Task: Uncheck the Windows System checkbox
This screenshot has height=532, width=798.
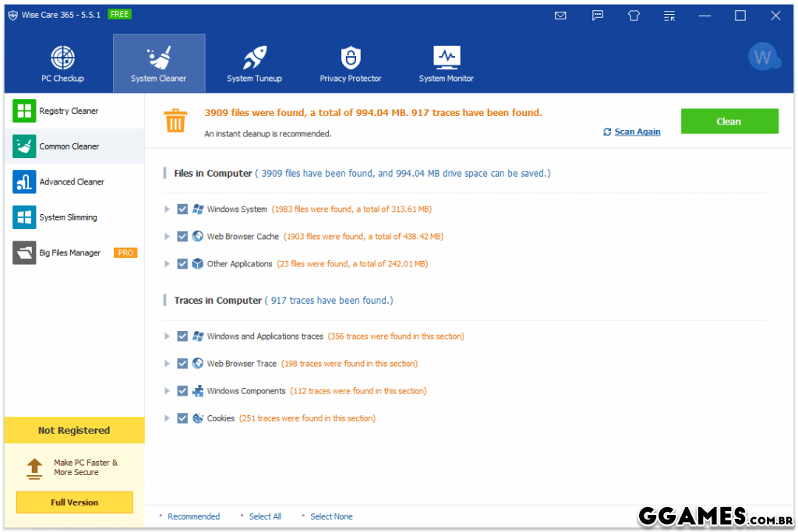Action: click(x=182, y=210)
